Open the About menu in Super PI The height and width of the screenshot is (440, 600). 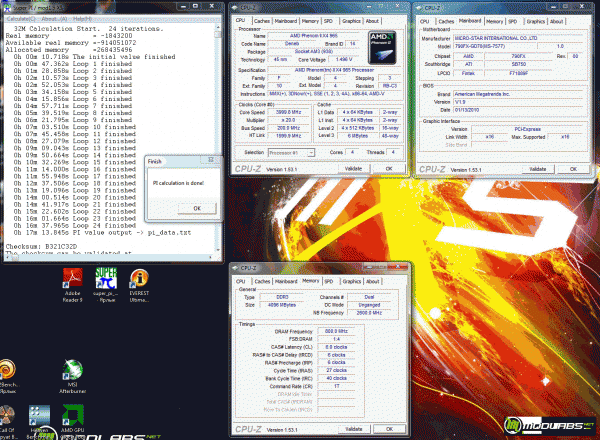pos(54,19)
